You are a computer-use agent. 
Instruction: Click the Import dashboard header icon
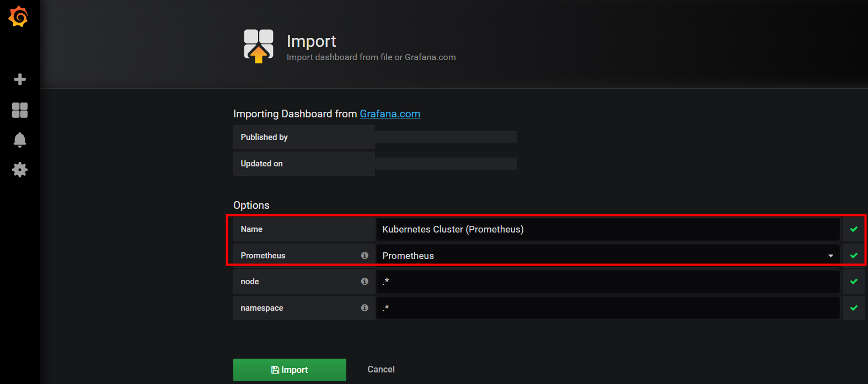click(259, 46)
